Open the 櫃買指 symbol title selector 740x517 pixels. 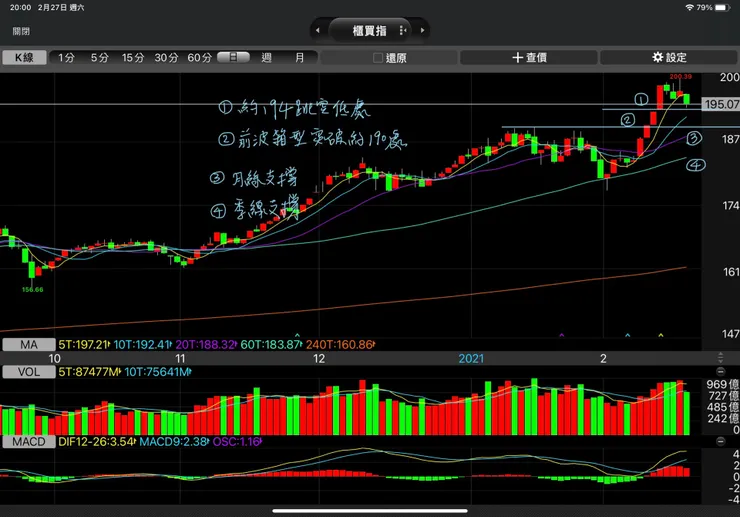point(370,31)
